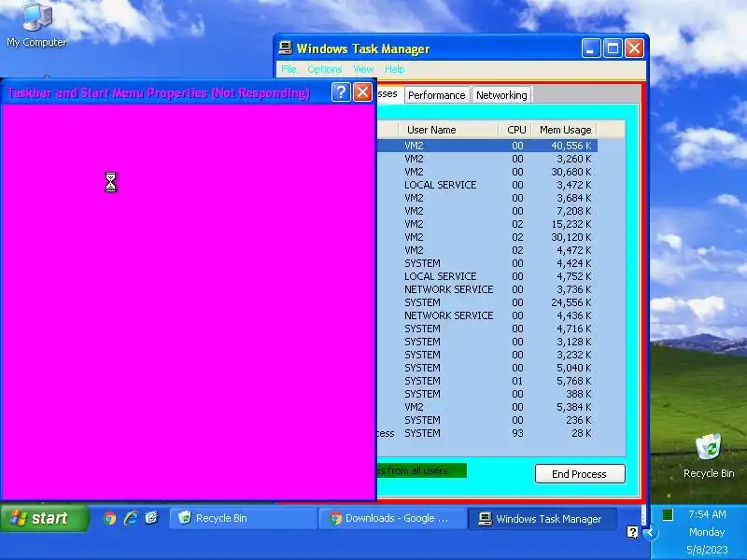The height and width of the screenshot is (560, 747).
Task: Select the process row using 5,040 K
Action: pyautogui.click(x=486, y=368)
